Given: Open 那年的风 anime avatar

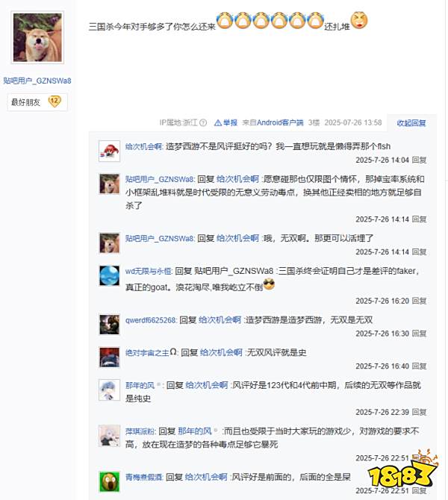Looking at the screenshot, I should [110, 390].
